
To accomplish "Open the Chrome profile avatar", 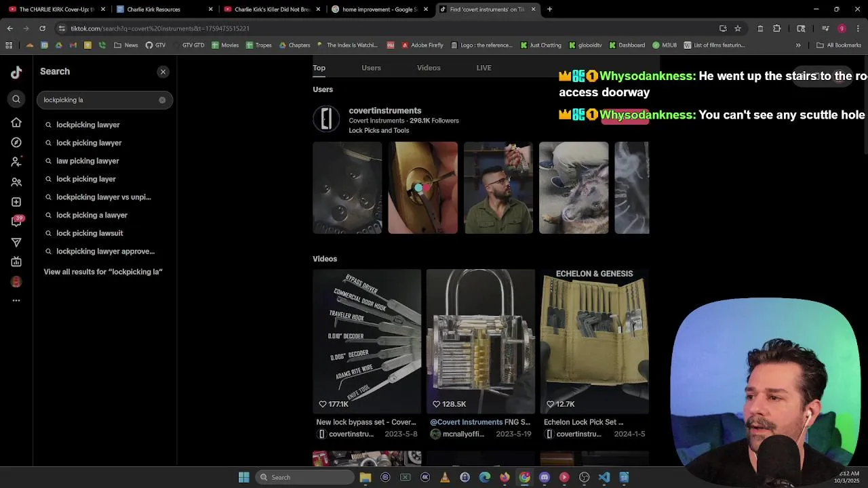I will pyautogui.click(x=842, y=28).
